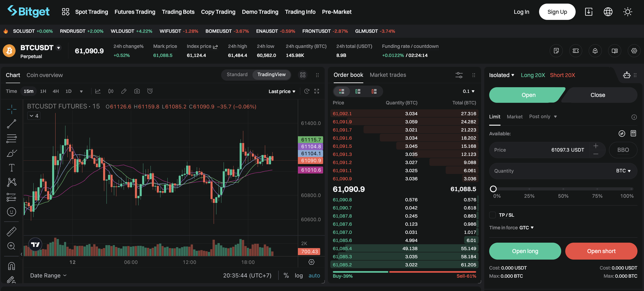Select the zoom in tool

coord(12,246)
